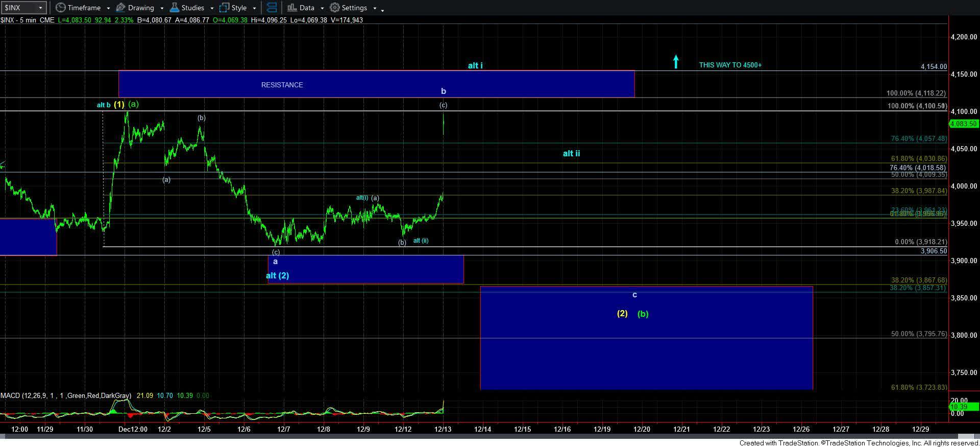Open the Settings menu label
980x447 pixels.
coord(354,8)
